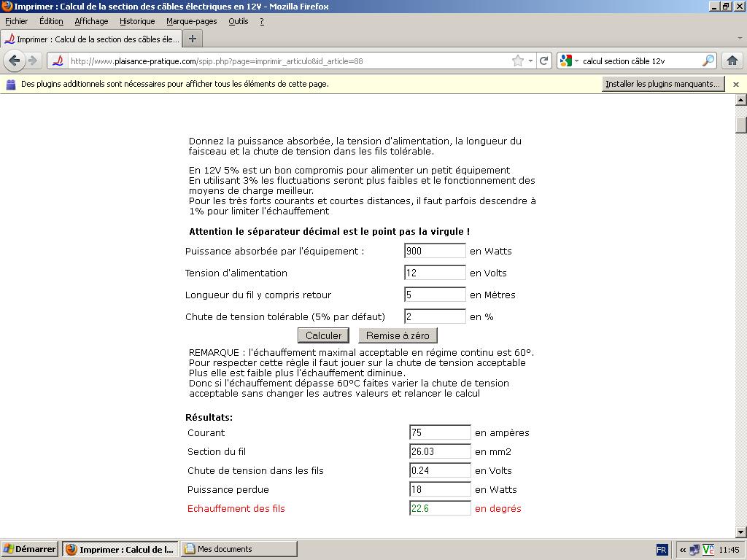
Task: Click the Chute de tension tolérable field
Action: [435, 316]
